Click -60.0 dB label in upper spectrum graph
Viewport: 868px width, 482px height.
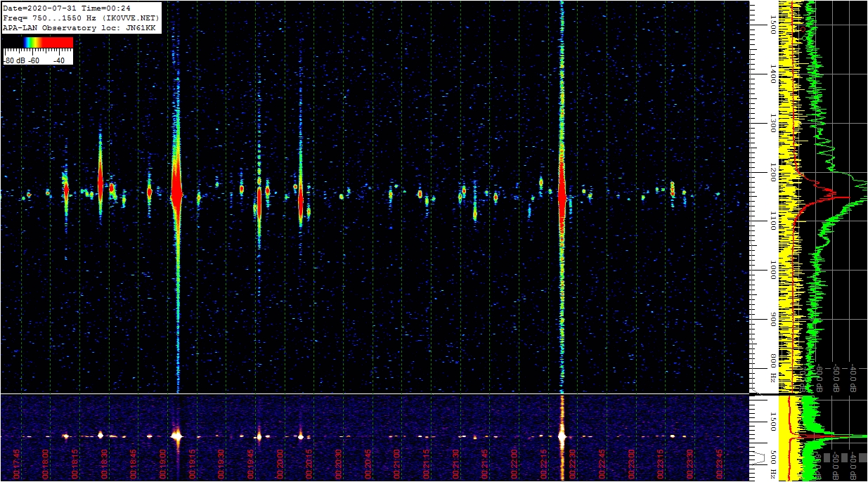(x=819, y=377)
